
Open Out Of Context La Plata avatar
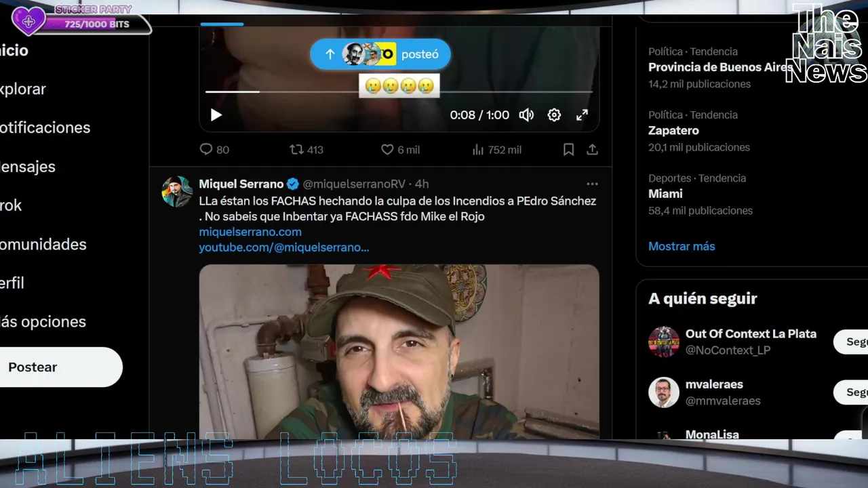point(663,342)
